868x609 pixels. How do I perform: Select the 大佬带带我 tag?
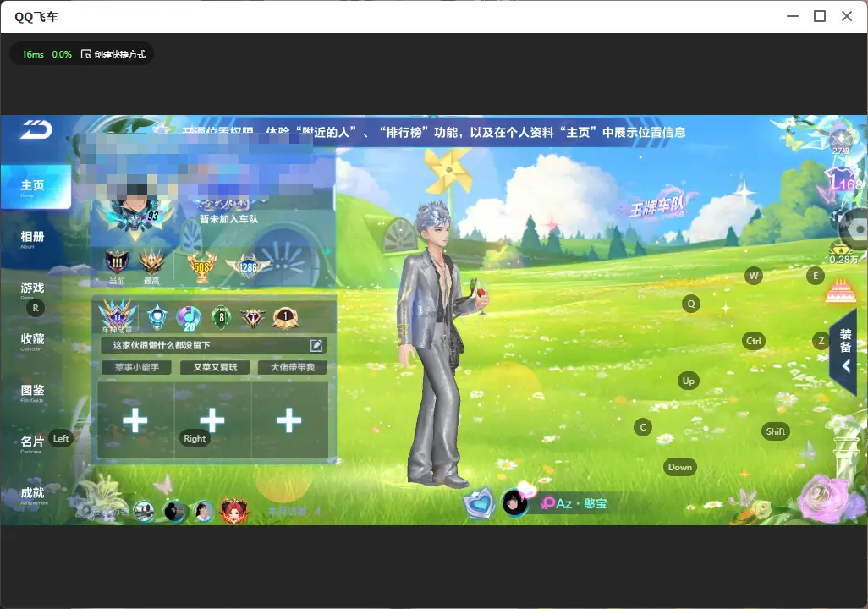click(292, 367)
